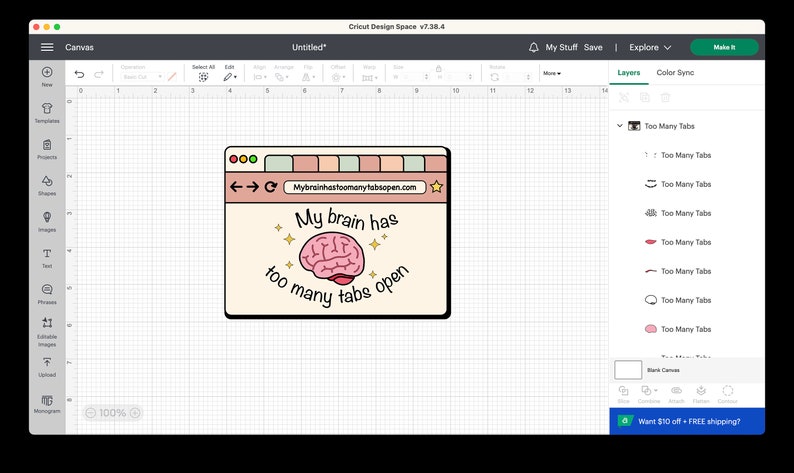Open the Explore machine dropdown

(x=650, y=47)
